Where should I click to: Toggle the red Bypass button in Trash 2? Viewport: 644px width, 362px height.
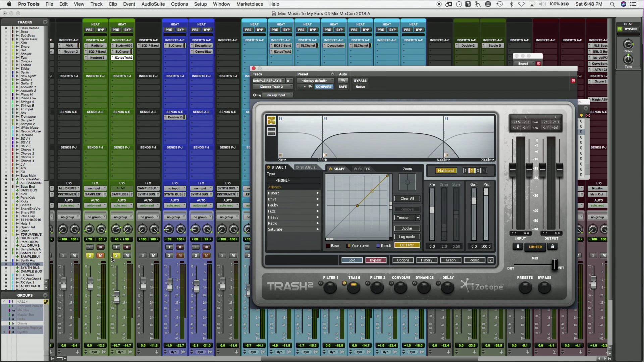pos(376,260)
